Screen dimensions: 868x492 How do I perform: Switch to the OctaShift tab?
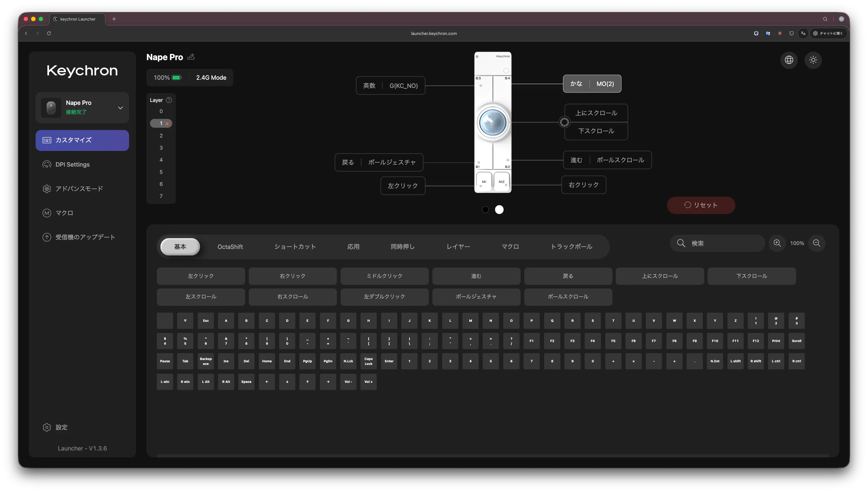click(230, 247)
